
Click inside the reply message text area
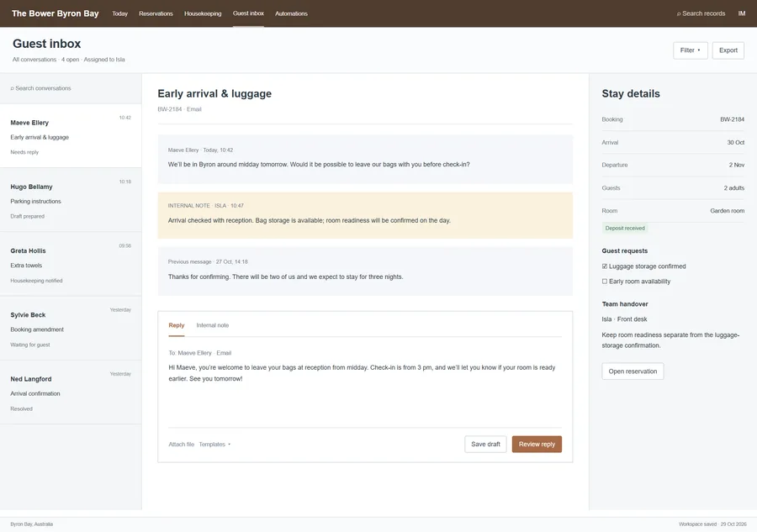(x=364, y=393)
